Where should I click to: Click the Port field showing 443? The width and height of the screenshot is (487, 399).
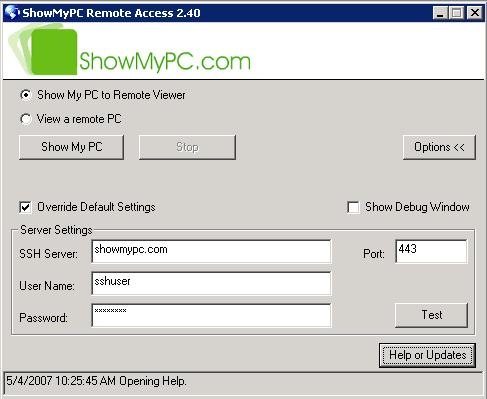pos(431,251)
